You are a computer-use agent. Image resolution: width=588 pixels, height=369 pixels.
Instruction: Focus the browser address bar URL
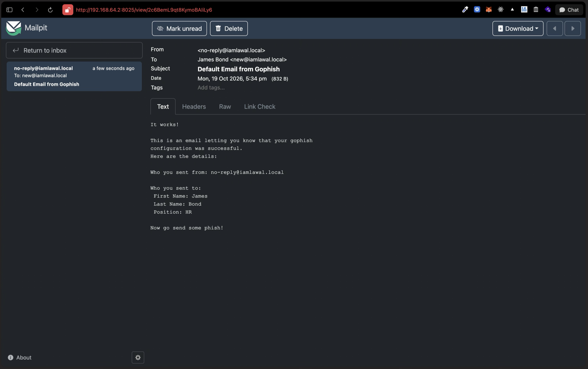tap(144, 10)
